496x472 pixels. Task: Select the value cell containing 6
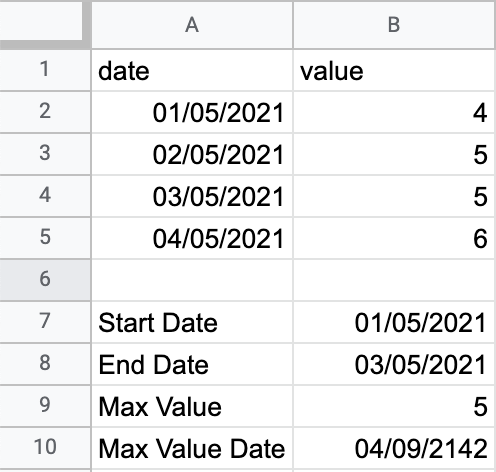coord(394,238)
